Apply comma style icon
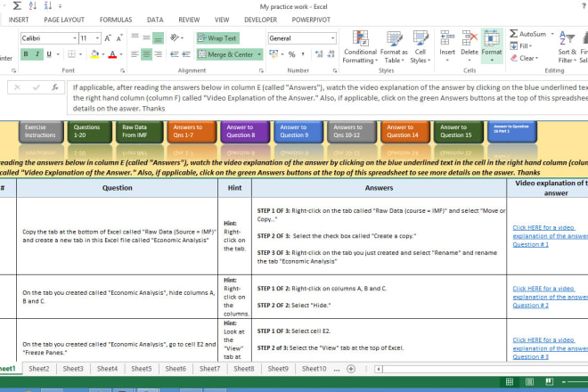The height and width of the screenshot is (392, 588). [x=303, y=54]
